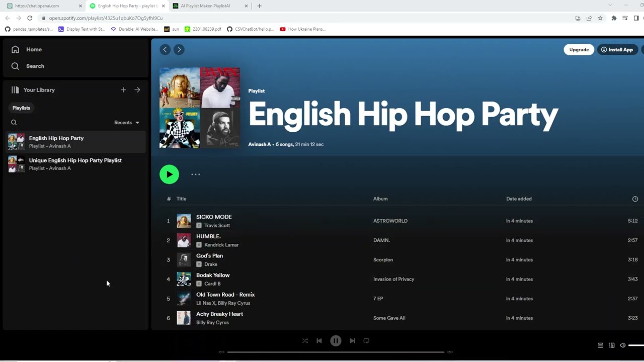Navigate back in Spotify with the left chevron
This screenshot has height=362, width=644.
pos(165,49)
